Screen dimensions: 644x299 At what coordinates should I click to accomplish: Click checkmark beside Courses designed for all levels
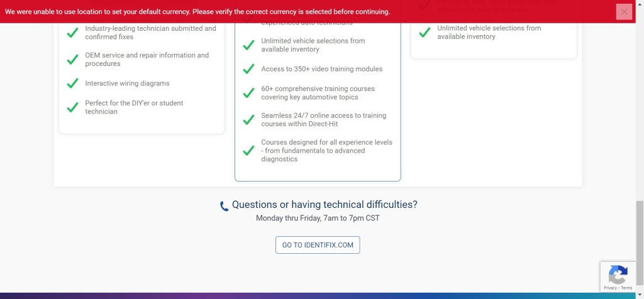point(248,151)
